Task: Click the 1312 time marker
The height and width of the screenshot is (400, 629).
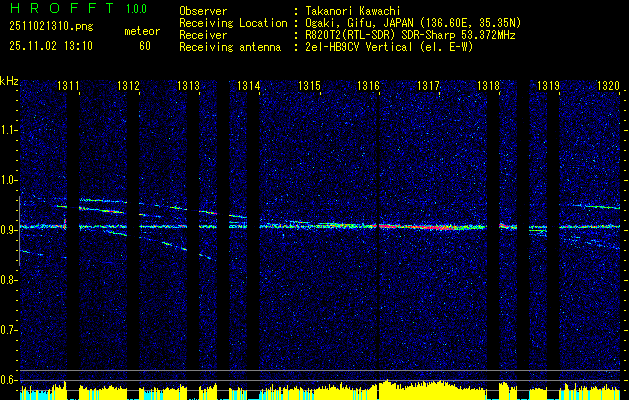Action: pos(128,86)
